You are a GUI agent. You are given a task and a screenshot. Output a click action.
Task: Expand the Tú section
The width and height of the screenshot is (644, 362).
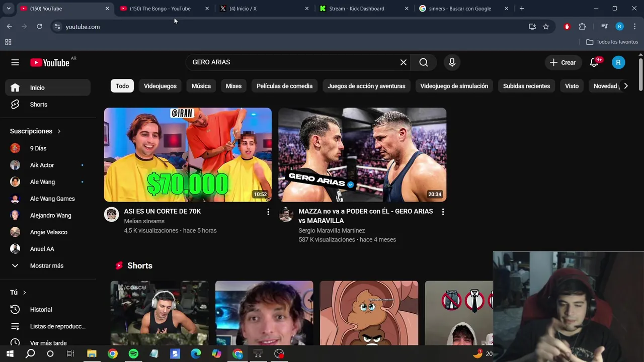18,292
